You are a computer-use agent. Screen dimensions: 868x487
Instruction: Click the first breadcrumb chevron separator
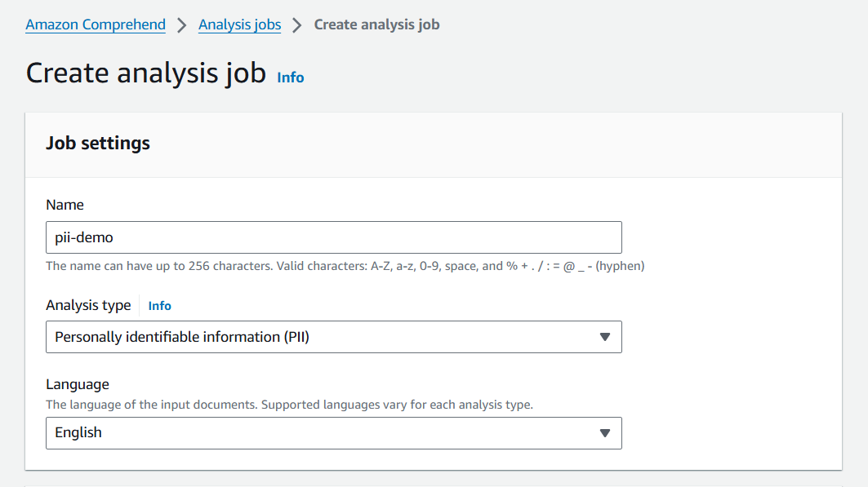pyautogui.click(x=181, y=24)
